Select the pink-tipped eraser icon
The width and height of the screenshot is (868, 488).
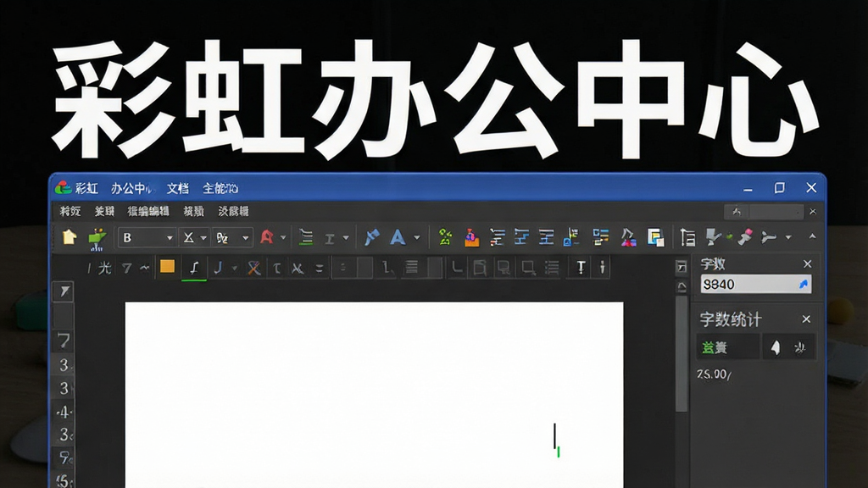[745, 237]
